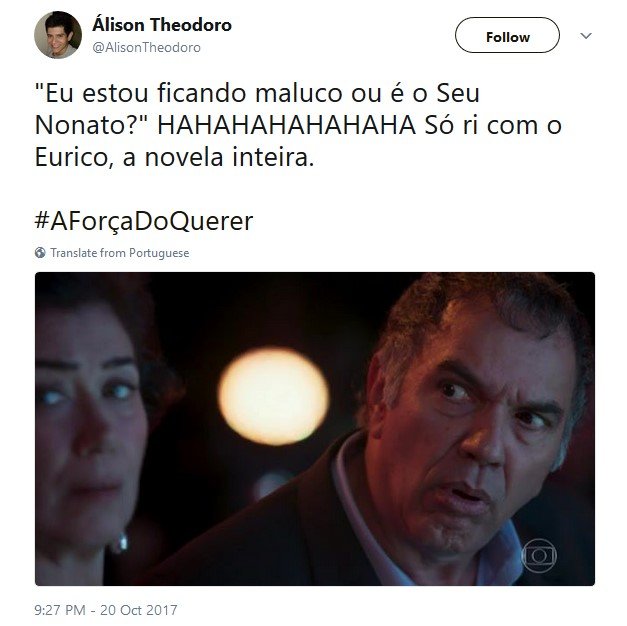Screen dimensions: 627x626
Task: Click the globe icon beside Translate
Action: coord(40,253)
